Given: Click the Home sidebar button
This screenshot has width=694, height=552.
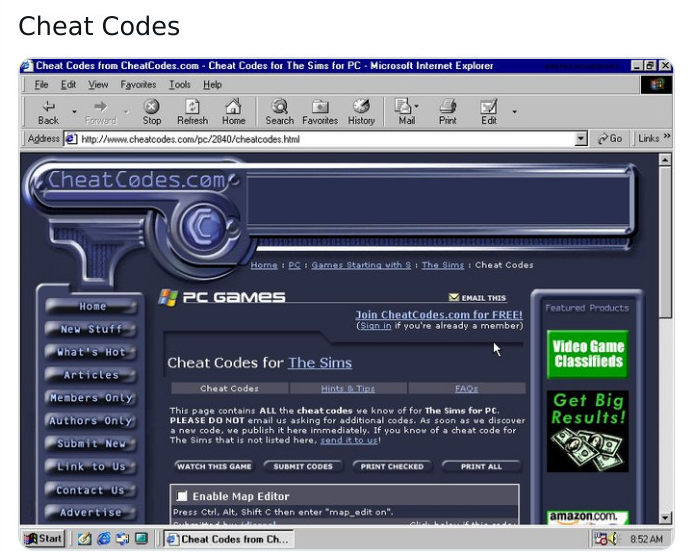Looking at the screenshot, I should (91, 306).
